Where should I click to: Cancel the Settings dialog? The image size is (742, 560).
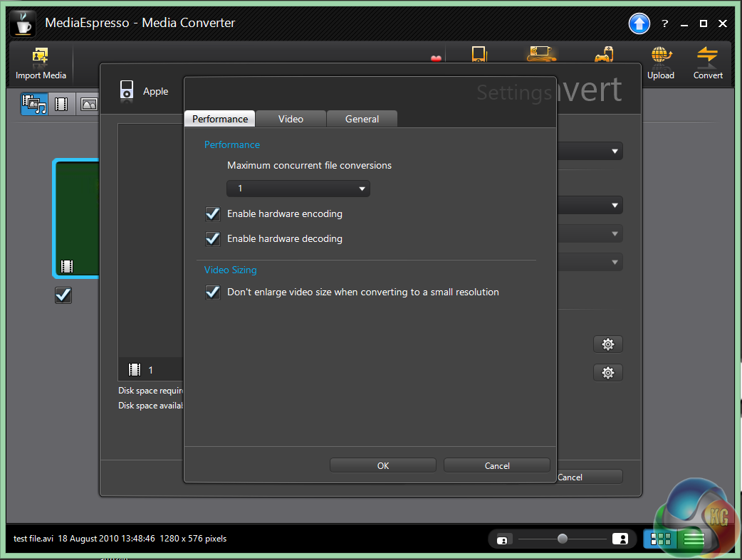click(496, 465)
